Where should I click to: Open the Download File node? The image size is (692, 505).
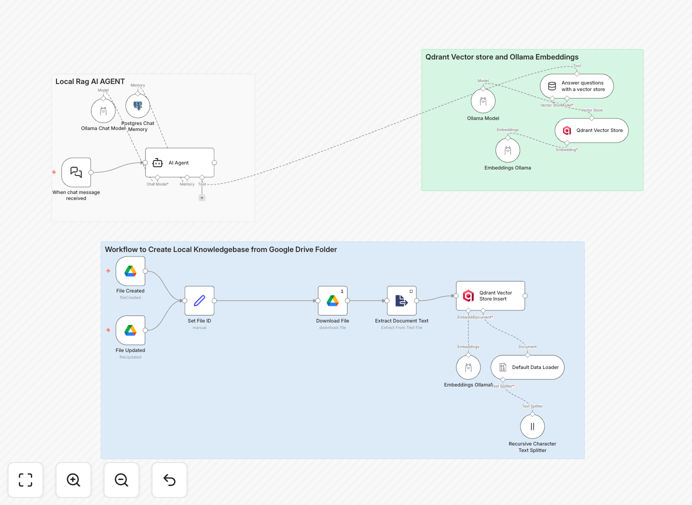tap(332, 301)
